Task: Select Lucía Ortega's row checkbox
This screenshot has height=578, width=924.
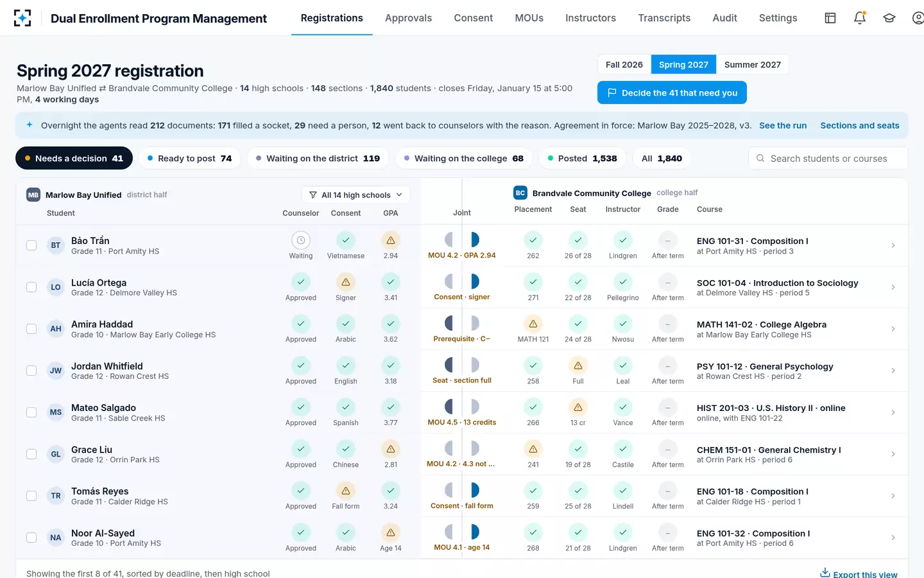Action: tap(31, 287)
